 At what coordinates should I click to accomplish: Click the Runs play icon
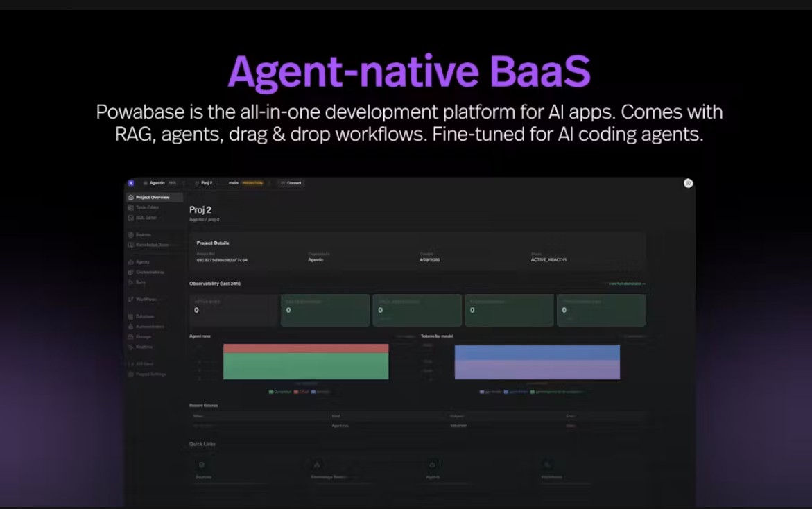pos(131,282)
